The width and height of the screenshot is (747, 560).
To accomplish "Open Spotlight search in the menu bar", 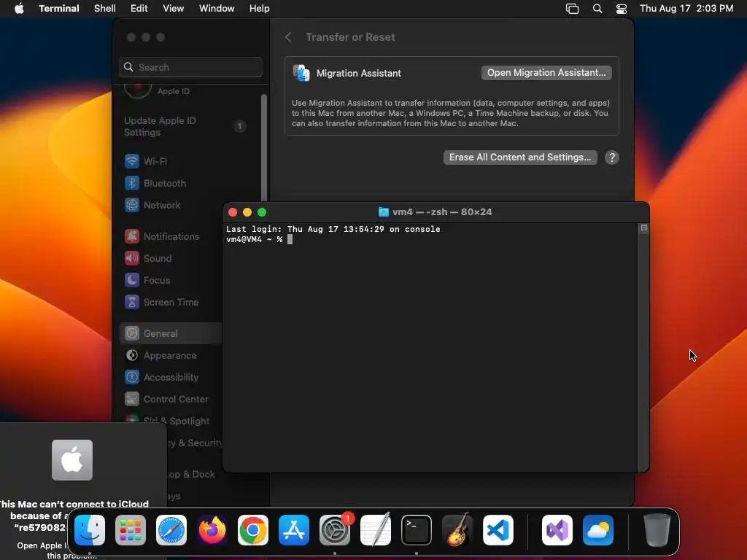I will (597, 9).
